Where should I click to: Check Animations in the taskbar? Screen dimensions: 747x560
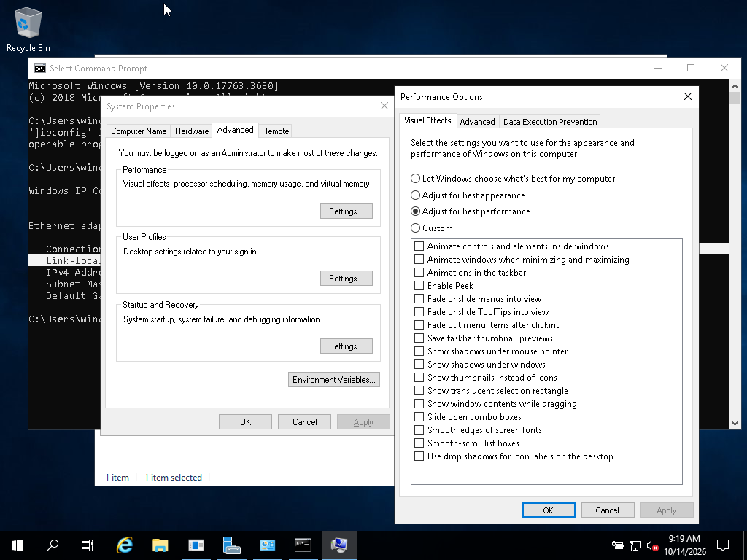click(419, 273)
